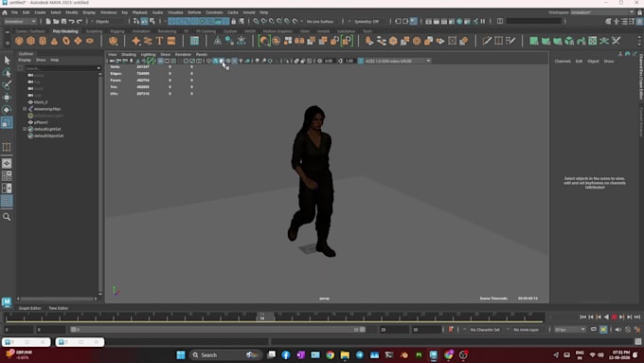Select the arrow Select tool in toolbox
This screenshot has height=363, width=644.
click(7, 61)
